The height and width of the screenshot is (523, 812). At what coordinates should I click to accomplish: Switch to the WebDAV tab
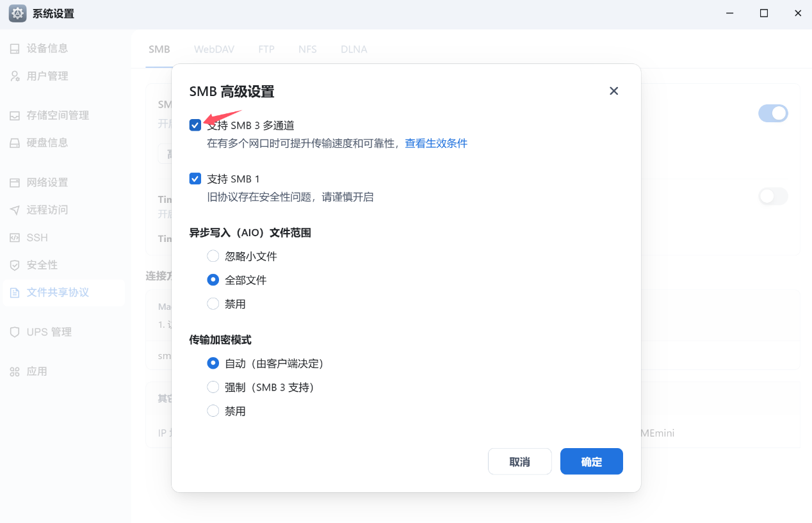[x=214, y=49]
